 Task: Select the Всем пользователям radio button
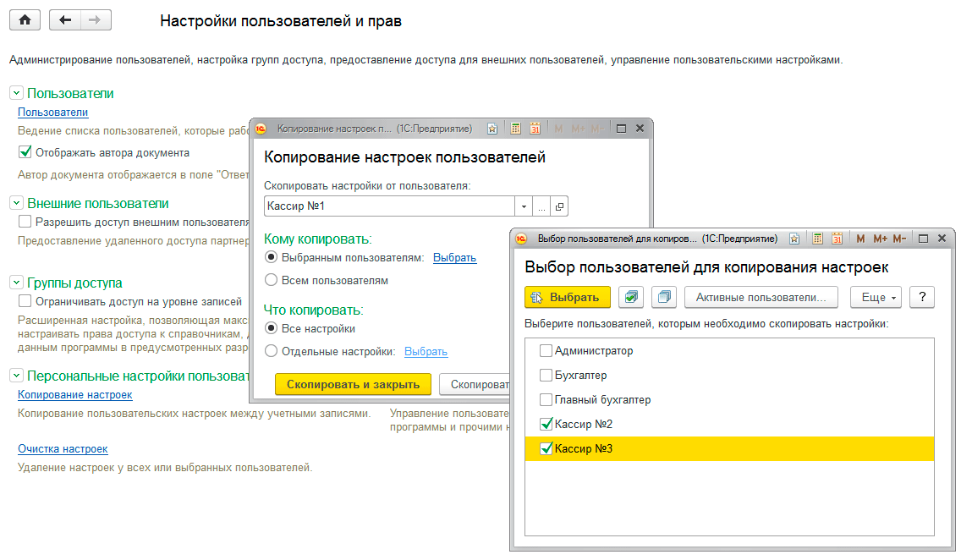tap(272, 280)
